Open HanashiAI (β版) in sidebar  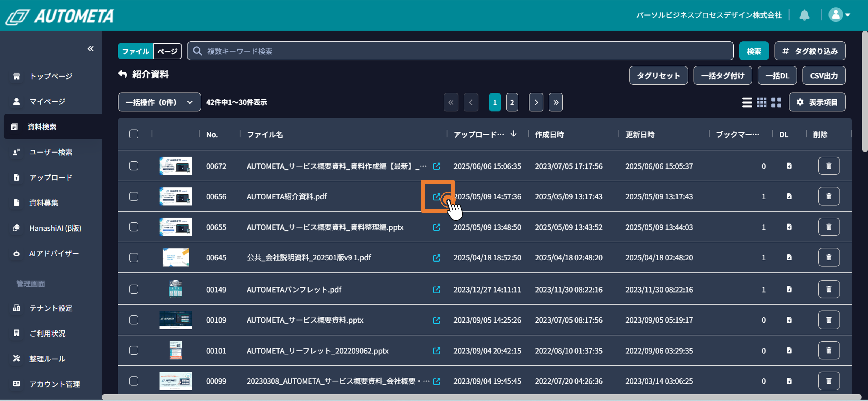55,228
